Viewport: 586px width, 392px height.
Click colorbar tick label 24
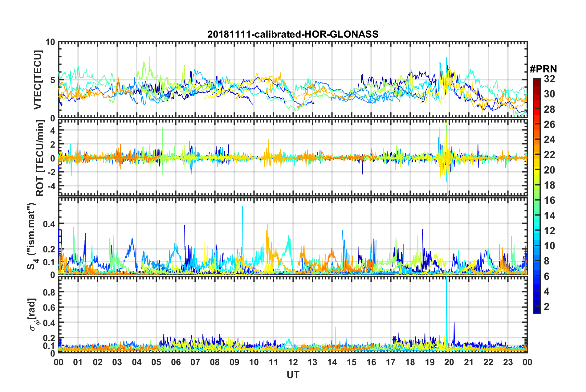(x=549, y=140)
